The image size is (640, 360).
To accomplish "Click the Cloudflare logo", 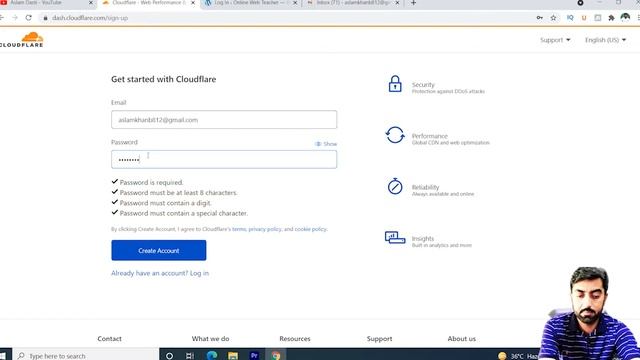I will (x=22, y=40).
